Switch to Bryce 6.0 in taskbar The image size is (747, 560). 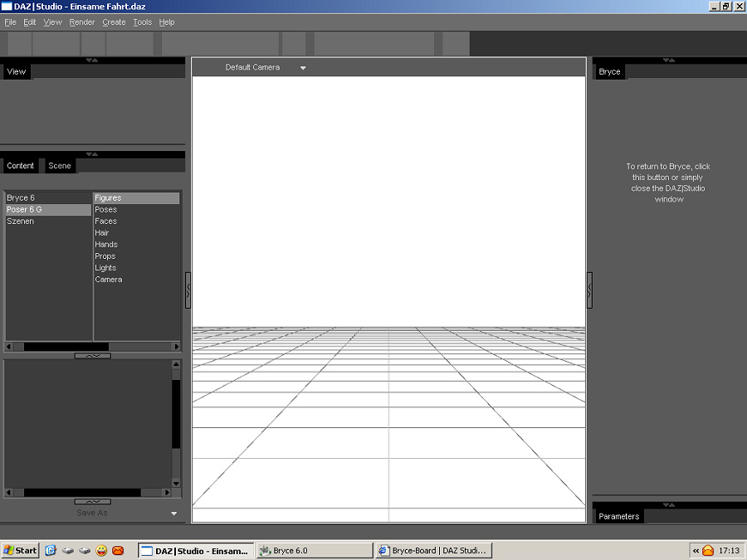coord(315,551)
